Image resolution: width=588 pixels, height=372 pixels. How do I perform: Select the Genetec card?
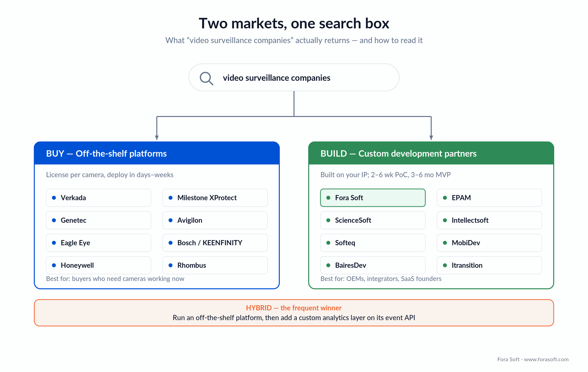pyautogui.click(x=98, y=220)
